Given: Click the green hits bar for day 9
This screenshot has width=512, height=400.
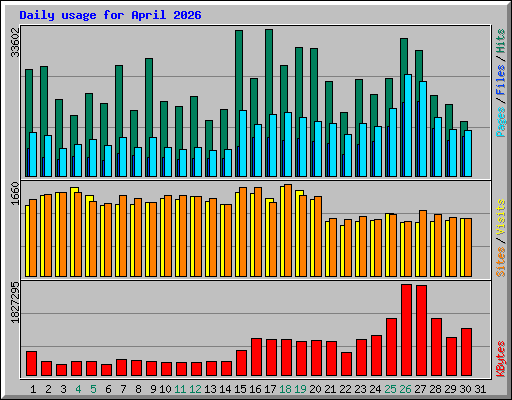Looking at the screenshot, I should [x=149, y=98].
